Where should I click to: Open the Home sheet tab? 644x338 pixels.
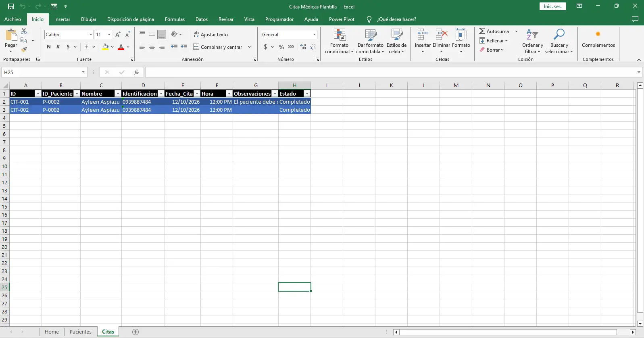pyautogui.click(x=52, y=332)
